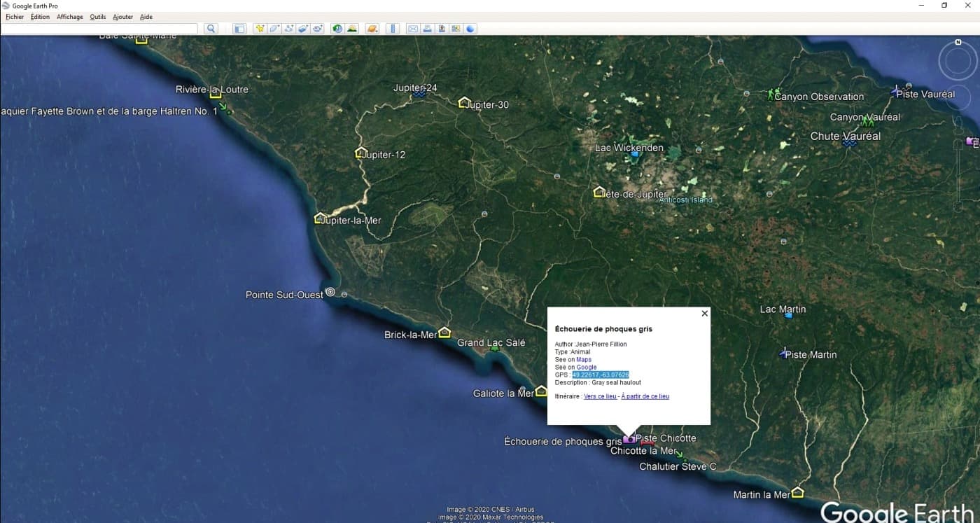Click the 'Vers ce lieu' itinerary link
This screenshot has height=523, width=980.
600,396
